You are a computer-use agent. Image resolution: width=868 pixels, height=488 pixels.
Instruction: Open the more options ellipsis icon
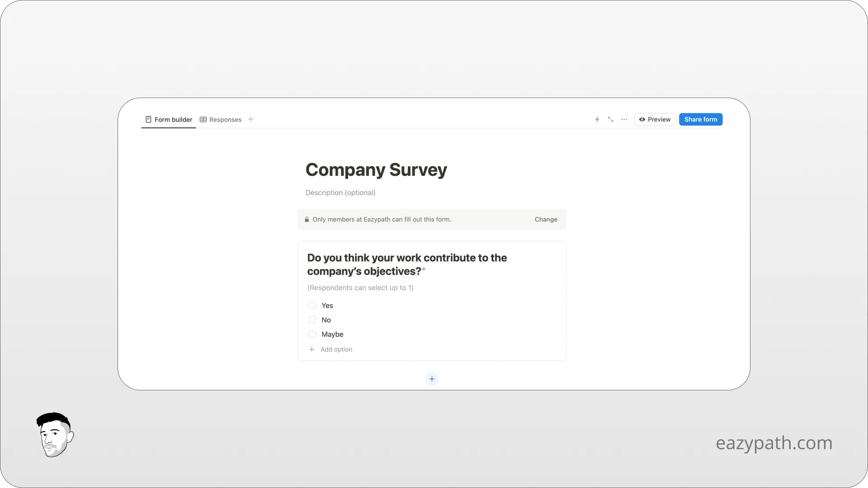(624, 119)
